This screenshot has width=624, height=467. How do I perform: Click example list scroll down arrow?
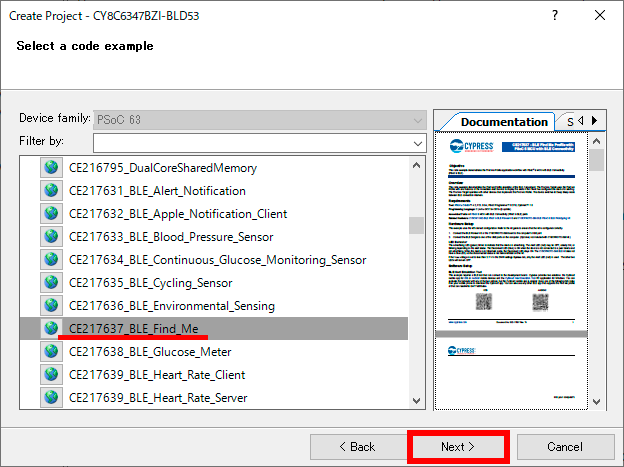416,401
